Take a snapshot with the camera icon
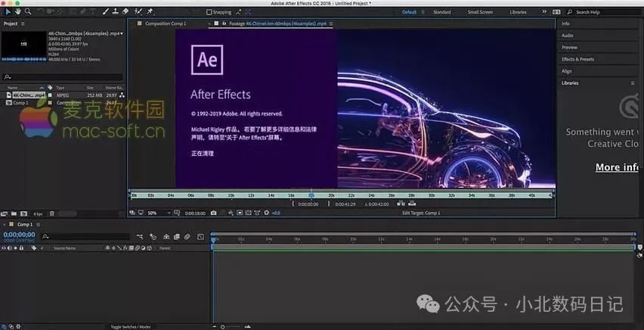Image resolution: width=644 pixels, height=330 pixels. [214, 213]
